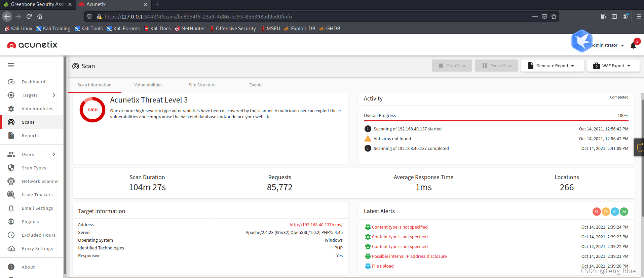The height and width of the screenshot is (278, 644).
Task: Click the Acunetix logo
Action: click(x=32, y=45)
